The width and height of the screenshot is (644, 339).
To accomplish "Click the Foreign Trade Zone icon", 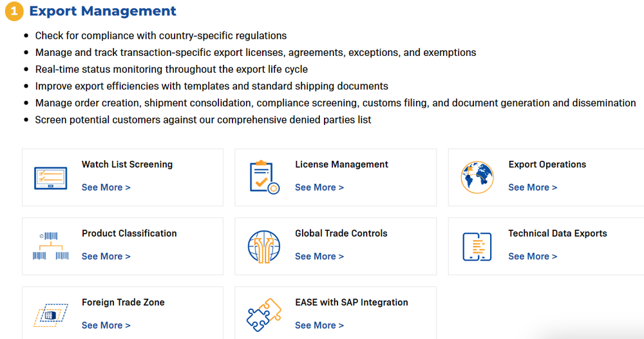I will [x=50, y=315].
